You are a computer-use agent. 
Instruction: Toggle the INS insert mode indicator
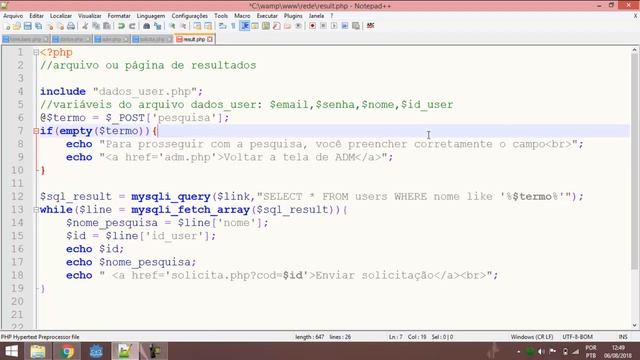pyautogui.click(x=622, y=337)
